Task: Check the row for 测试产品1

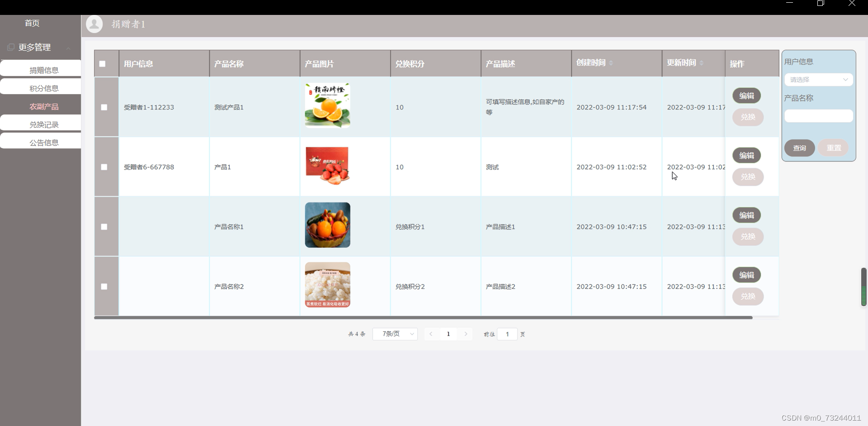Action: (104, 107)
